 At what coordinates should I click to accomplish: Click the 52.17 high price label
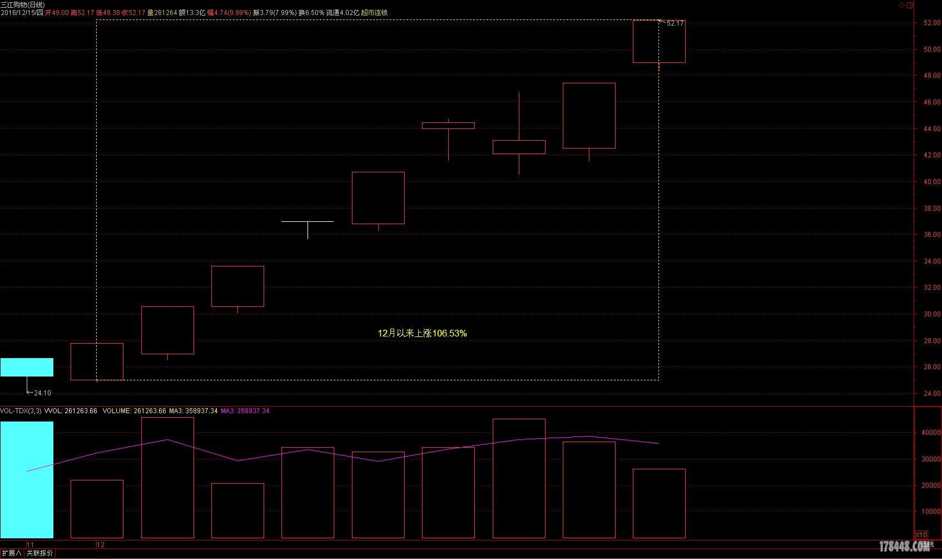click(675, 23)
